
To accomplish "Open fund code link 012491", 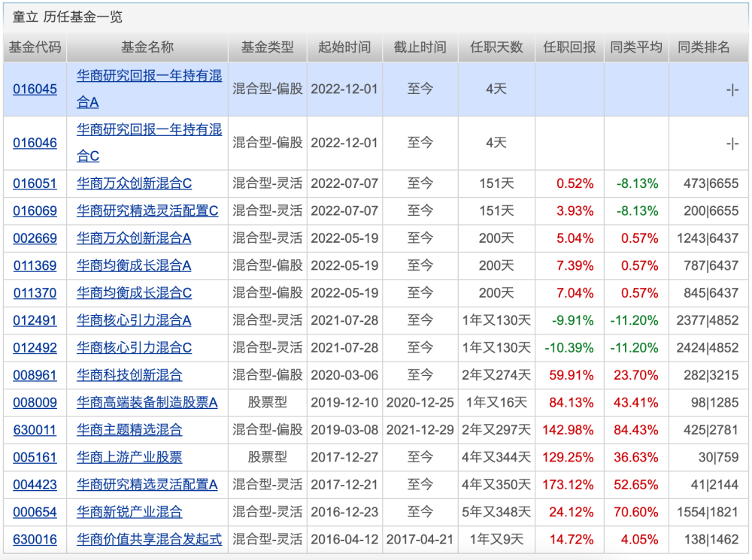I will pos(35,320).
